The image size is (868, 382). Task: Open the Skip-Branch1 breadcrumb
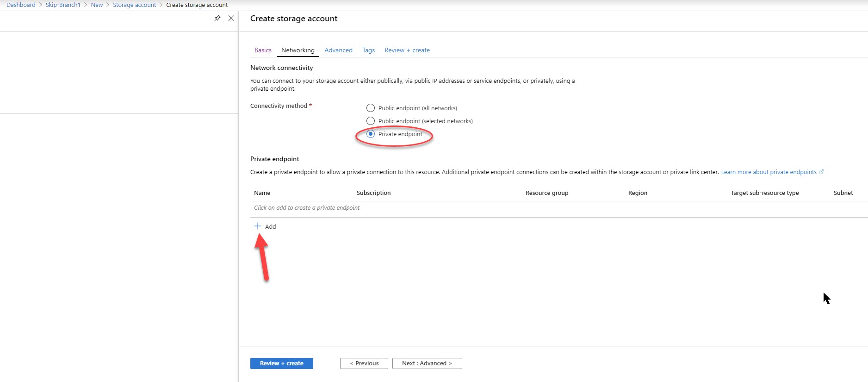click(63, 5)
